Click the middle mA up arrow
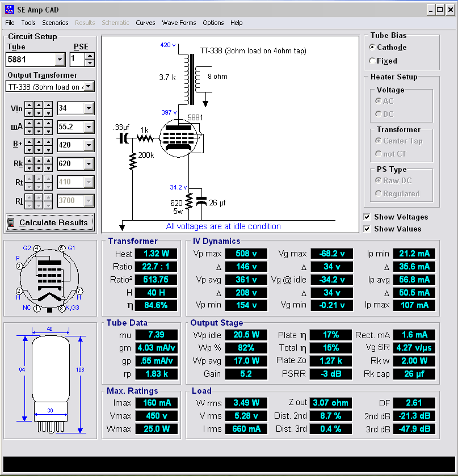This screenshot has width=458, height=476. pyautogui.click(x=39, y=124)
